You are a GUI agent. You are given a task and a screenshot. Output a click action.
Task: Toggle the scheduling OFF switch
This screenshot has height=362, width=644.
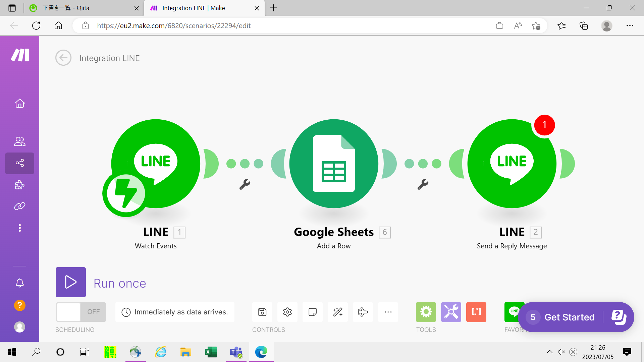81,312
